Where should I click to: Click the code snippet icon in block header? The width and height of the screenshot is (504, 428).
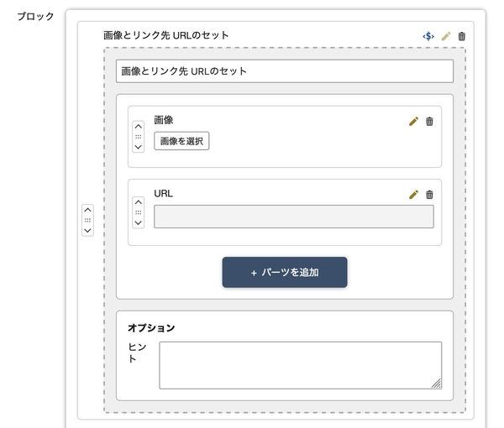click(x=428, y=36)
